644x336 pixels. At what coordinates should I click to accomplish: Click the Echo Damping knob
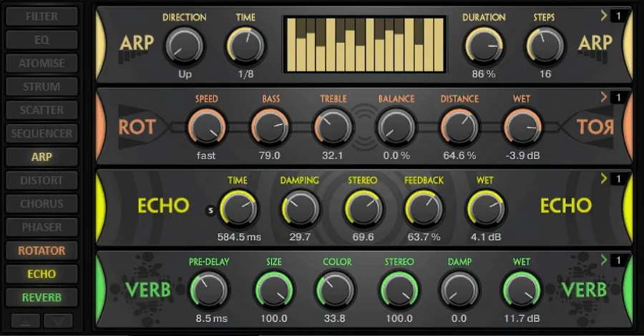pos(301,209)
